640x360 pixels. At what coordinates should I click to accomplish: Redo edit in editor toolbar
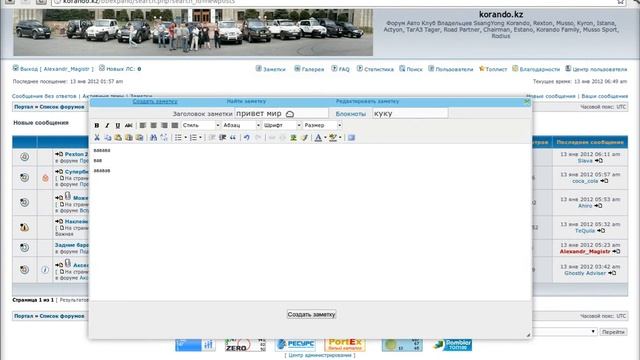coord(258,138)
